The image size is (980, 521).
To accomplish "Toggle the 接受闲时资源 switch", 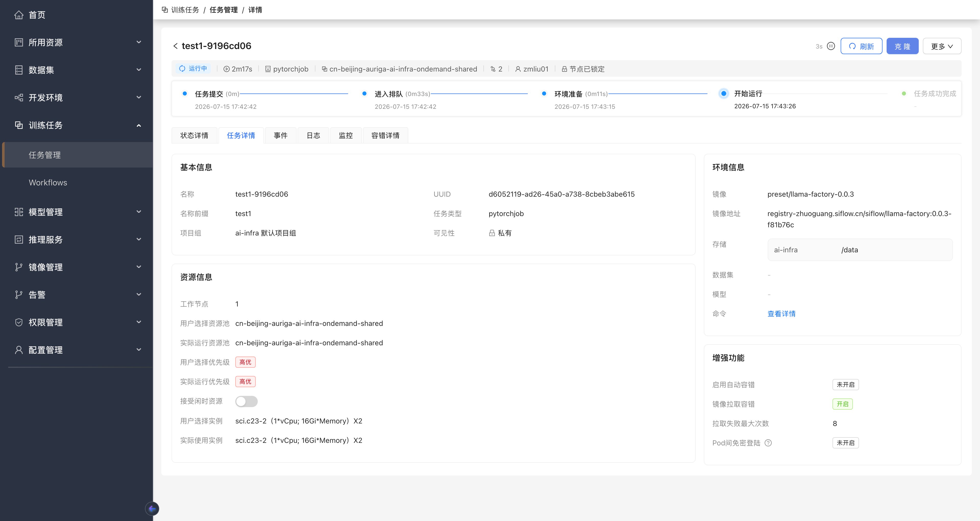I will coord(246,401).
